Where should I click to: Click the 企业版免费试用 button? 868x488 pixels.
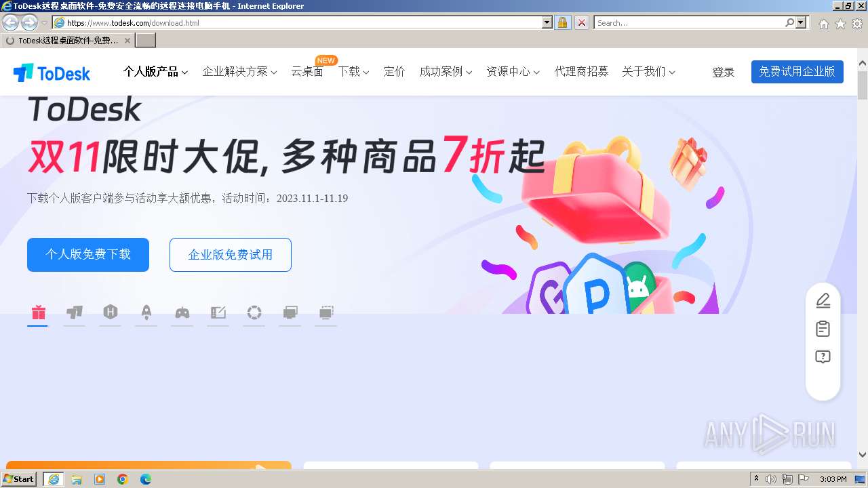(x=231, y=255)
